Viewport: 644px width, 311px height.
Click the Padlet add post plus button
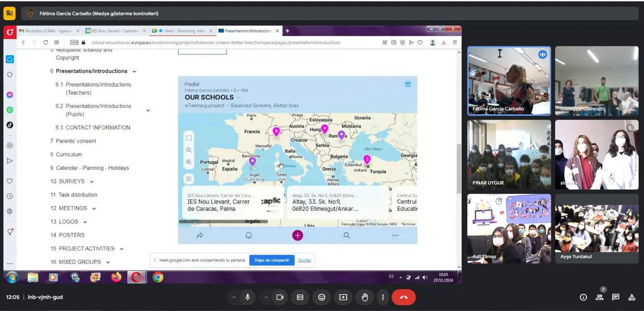point(298,235)
